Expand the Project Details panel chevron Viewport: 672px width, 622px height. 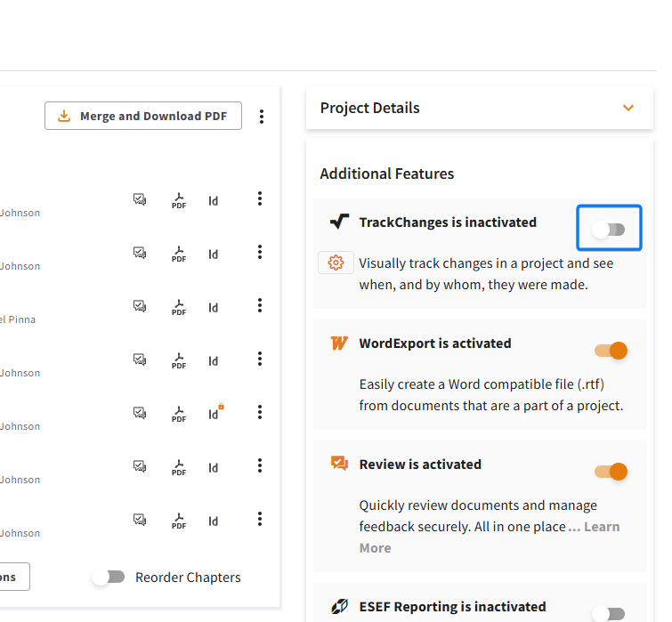point(627,108)
